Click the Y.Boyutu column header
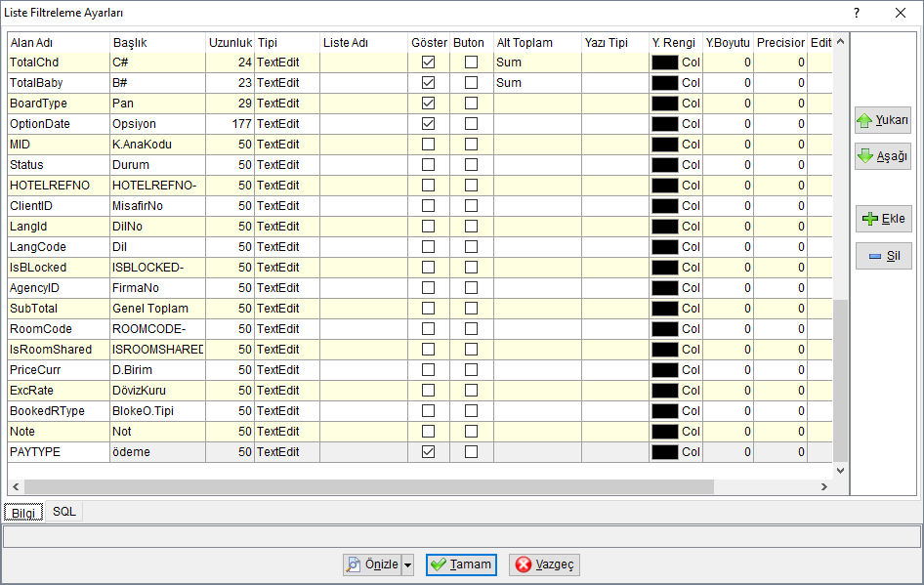 point(728,42)
